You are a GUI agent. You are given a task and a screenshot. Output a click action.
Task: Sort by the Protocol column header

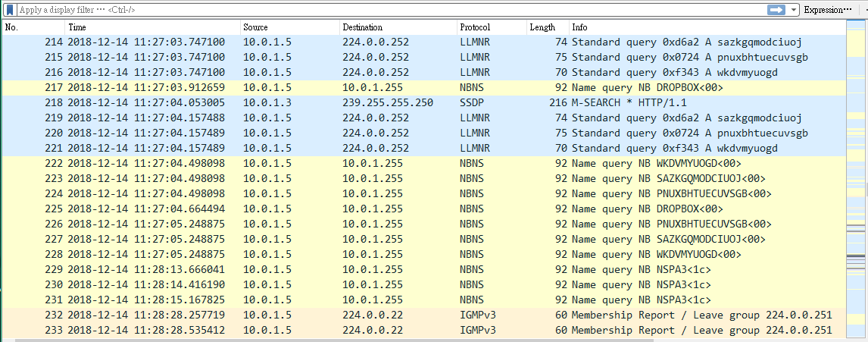click(492, 27)
